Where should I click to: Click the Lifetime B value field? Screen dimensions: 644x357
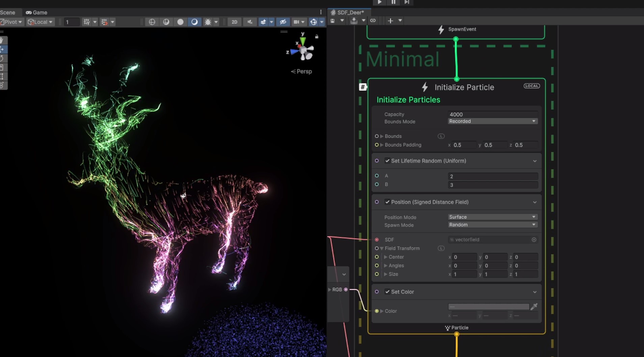[493, 185]
